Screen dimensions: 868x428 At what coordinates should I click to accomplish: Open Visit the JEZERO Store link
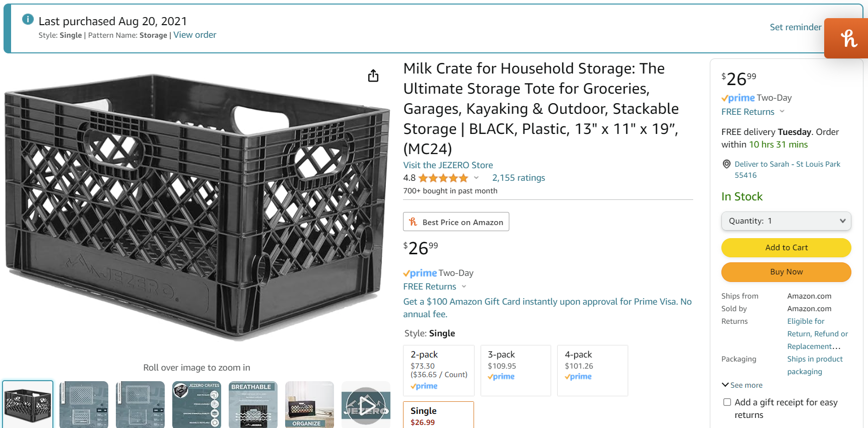click(x=448, y=165)
